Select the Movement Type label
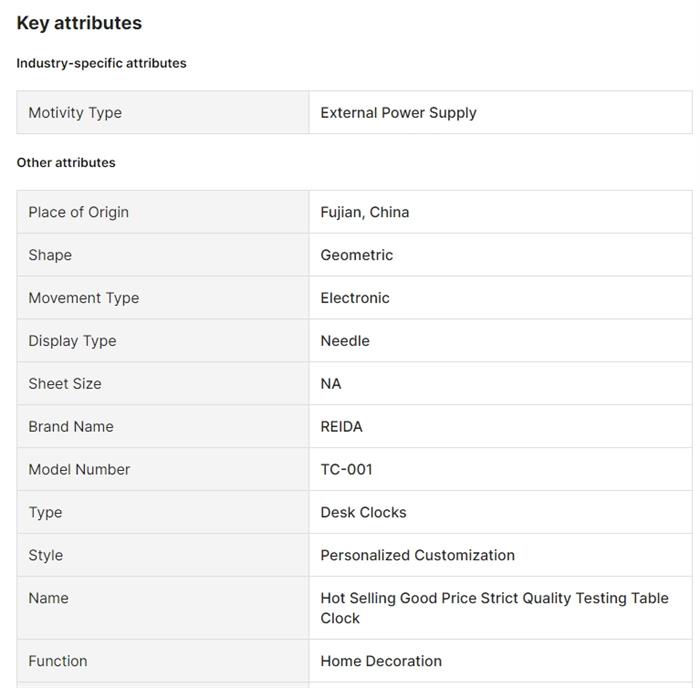 point(83,298)
